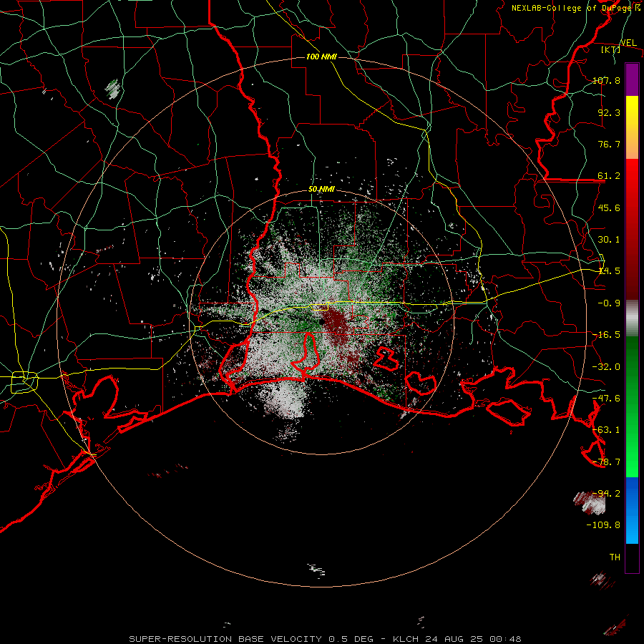
Task: Click the [KT] units label
Action: pyautogui.click(x=611, y=49)
